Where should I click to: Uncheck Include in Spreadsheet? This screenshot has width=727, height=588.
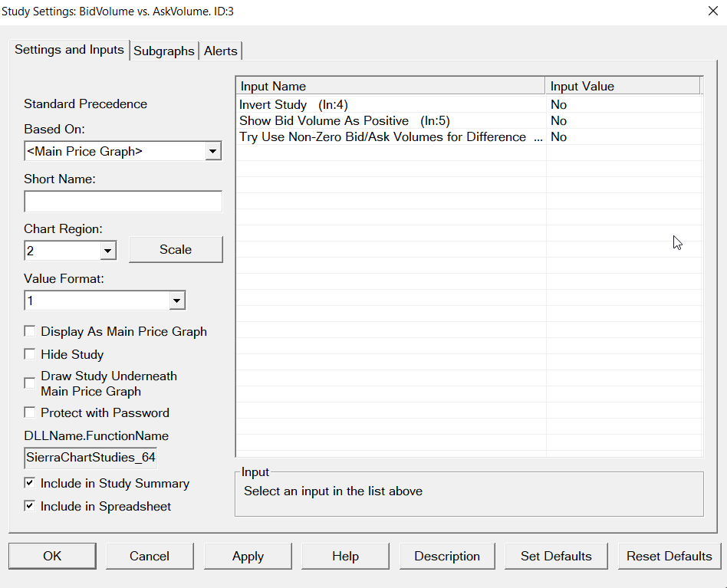click(x=30, y=506)
